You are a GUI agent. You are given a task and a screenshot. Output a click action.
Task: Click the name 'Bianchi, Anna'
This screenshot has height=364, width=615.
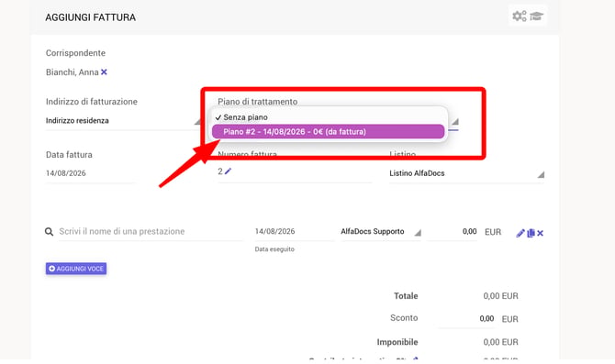click(73, 72)
